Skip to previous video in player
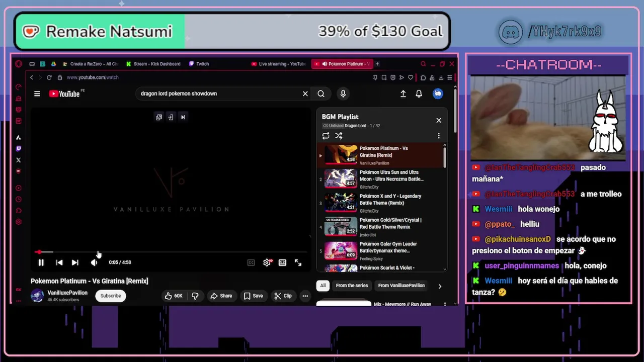 tap(59, 262)
